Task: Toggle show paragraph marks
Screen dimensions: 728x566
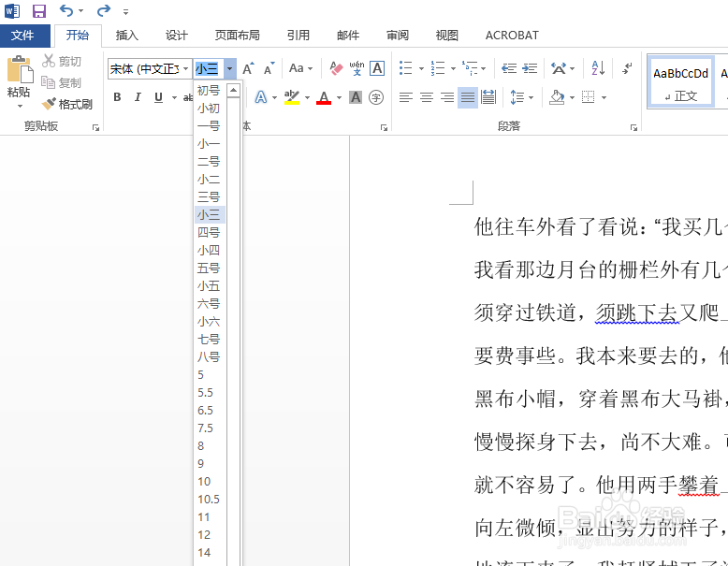Action: tap(628, 68)
